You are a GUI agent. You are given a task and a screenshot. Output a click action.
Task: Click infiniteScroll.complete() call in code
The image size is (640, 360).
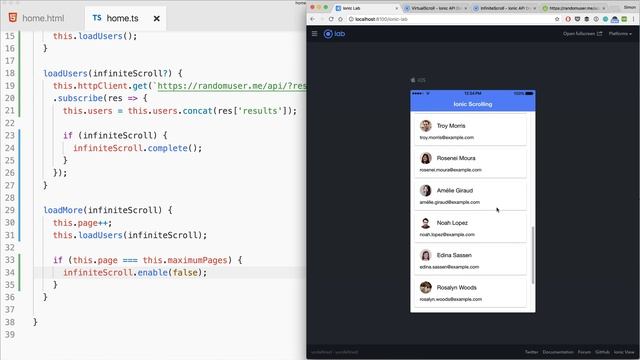(138, 148)
